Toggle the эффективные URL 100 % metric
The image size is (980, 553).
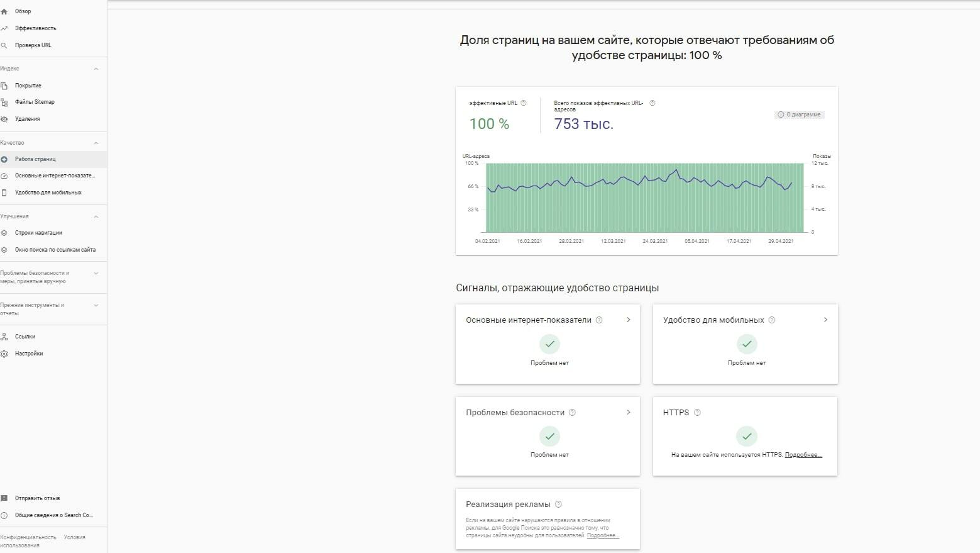point(497,115)
